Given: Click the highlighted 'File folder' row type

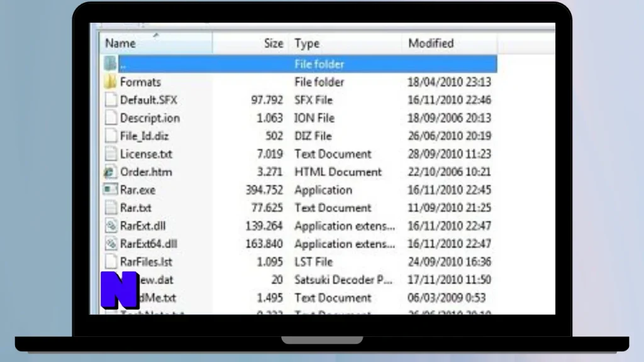Looking at the screenshot, I should click(319, 64).
